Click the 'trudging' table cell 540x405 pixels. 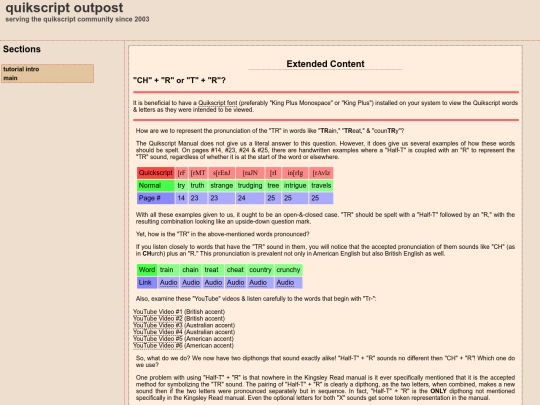pos(250,186)
